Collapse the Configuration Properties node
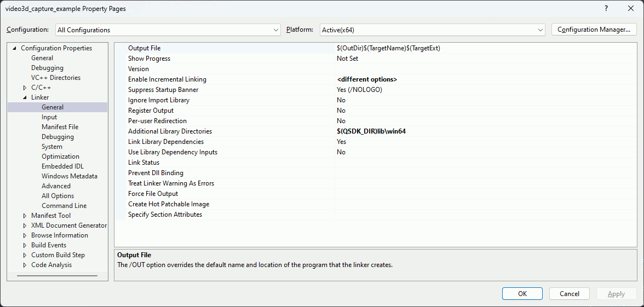The width and height of the screenshot is (644, 307). 15,48
